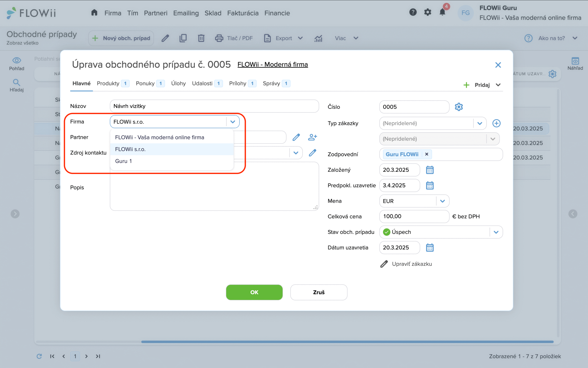The height and width of the screenshot is (368, 588).
Task: Open calendar for Predpokl. uzavretie date
Action: point(430,185)
